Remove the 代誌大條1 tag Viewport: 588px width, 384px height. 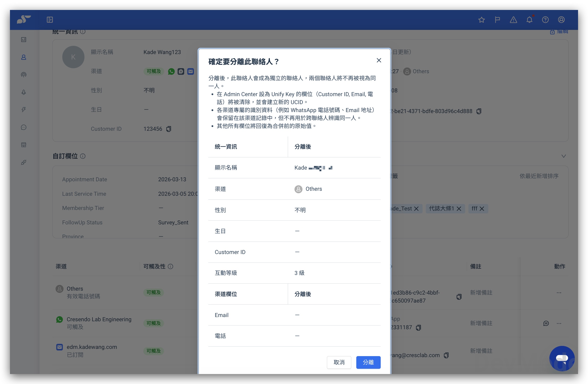pyautogui.click(x=459, y=209)
